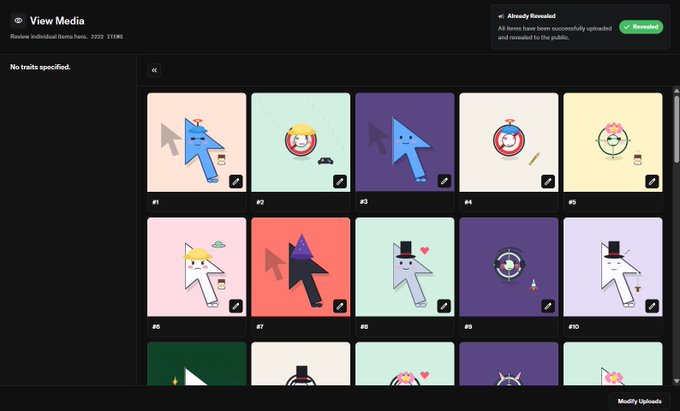The image size is (680, 411).
Task: Click the scrollbar down arrow of media grid
Action: point(677,382)
